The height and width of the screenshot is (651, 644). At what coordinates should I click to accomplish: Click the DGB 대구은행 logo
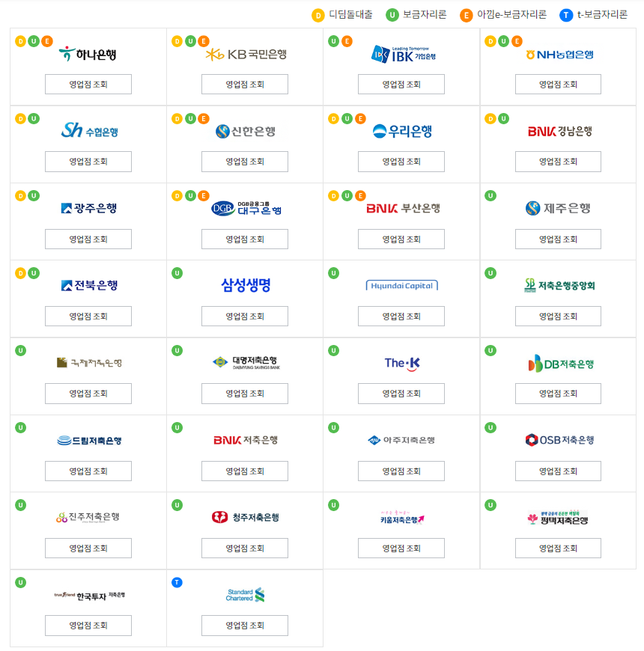point(246,208)
